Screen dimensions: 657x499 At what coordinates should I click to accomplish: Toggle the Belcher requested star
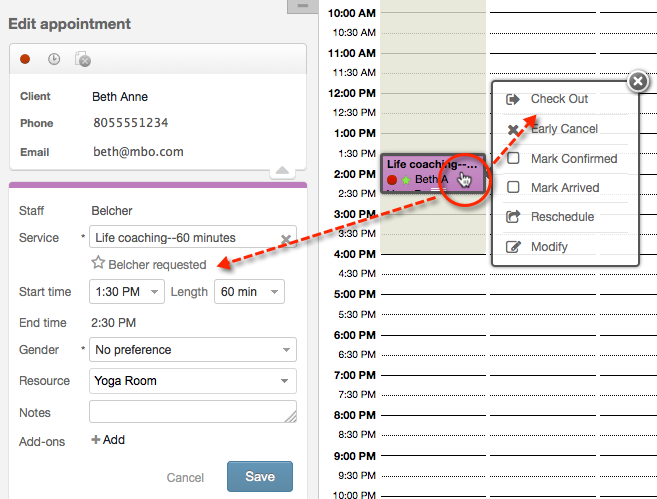click(98, 265)
